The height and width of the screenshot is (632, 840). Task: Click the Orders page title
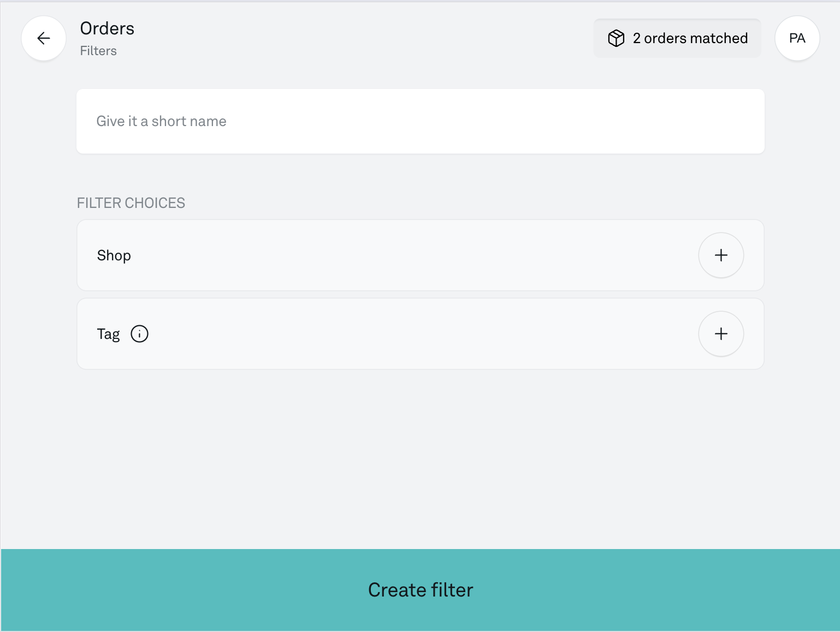(107, 28)
